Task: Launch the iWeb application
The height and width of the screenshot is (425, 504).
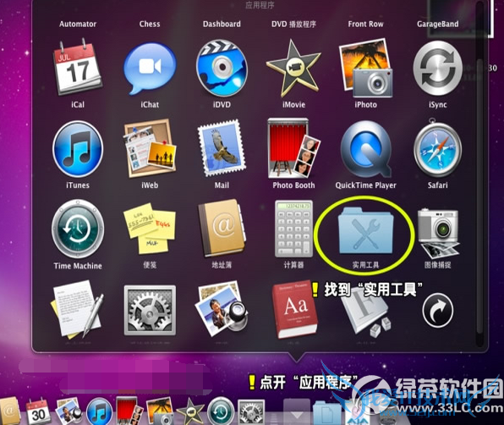Action: click(x=150, y=148)
